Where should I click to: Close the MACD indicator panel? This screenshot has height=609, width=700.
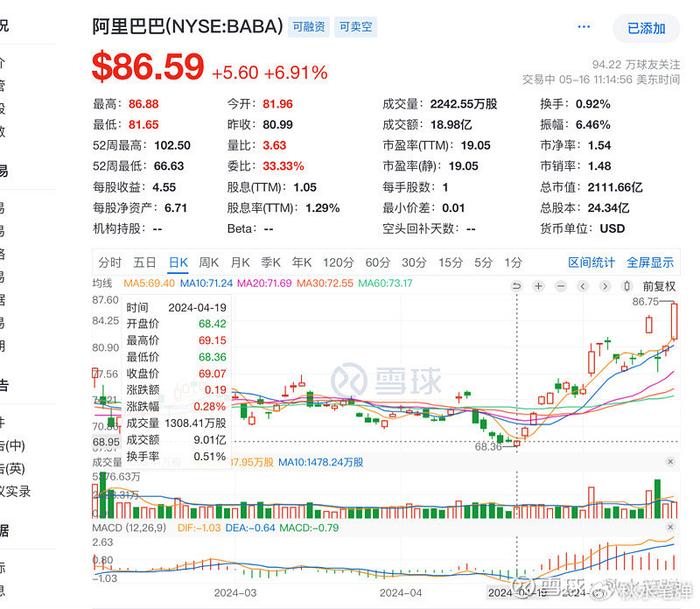pyautogui.click(x=670, y=527)
